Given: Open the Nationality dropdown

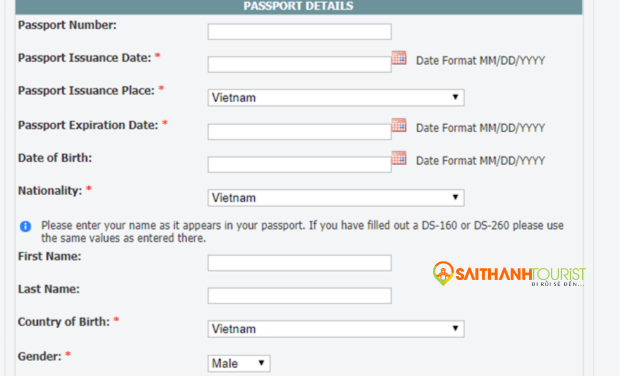Looking at the screenshot, I should point(336,198).
